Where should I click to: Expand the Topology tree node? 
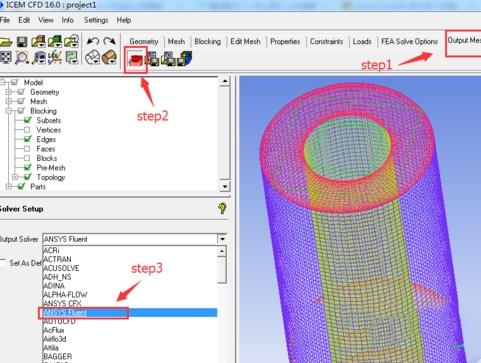click(15, 177)
